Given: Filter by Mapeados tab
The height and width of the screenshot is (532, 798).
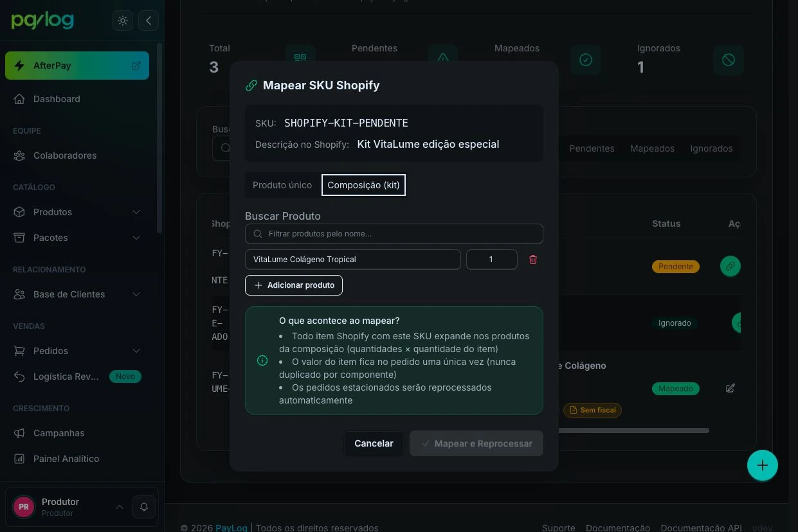Looking at the screenshot, I should 652,148.
